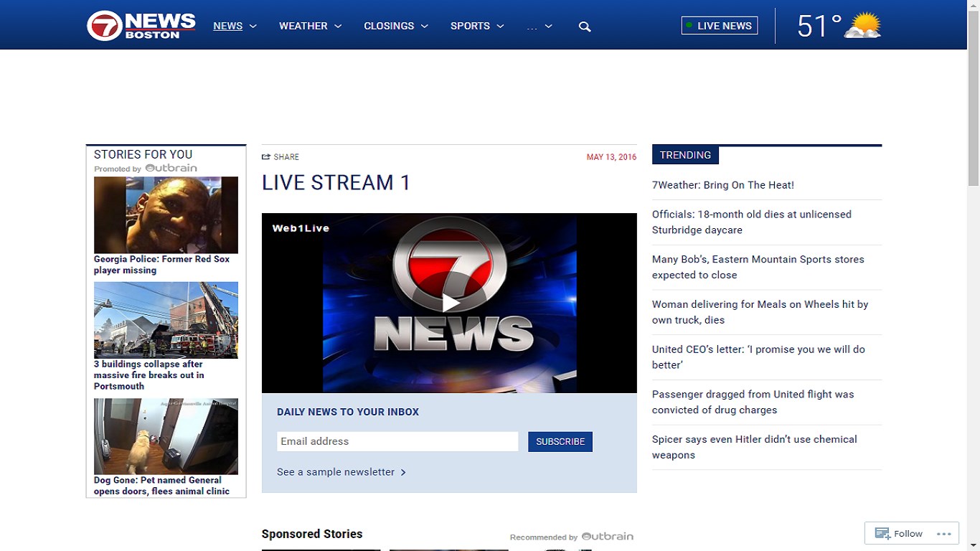Expand the WEATHER dropdown

pyautogui.click(x=309, y=26)
